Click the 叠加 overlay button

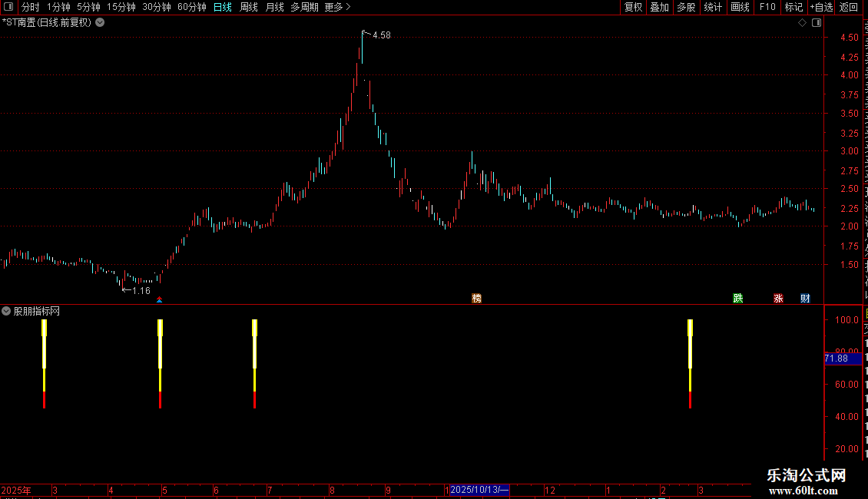[659, 7]
